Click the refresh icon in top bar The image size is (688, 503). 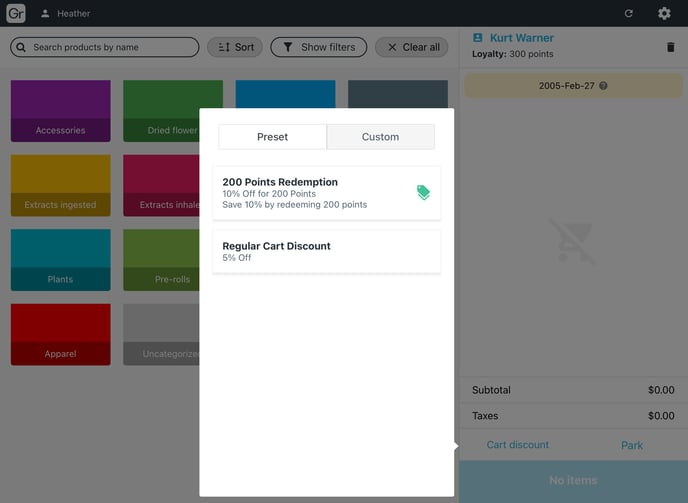(x=628, y=14)
